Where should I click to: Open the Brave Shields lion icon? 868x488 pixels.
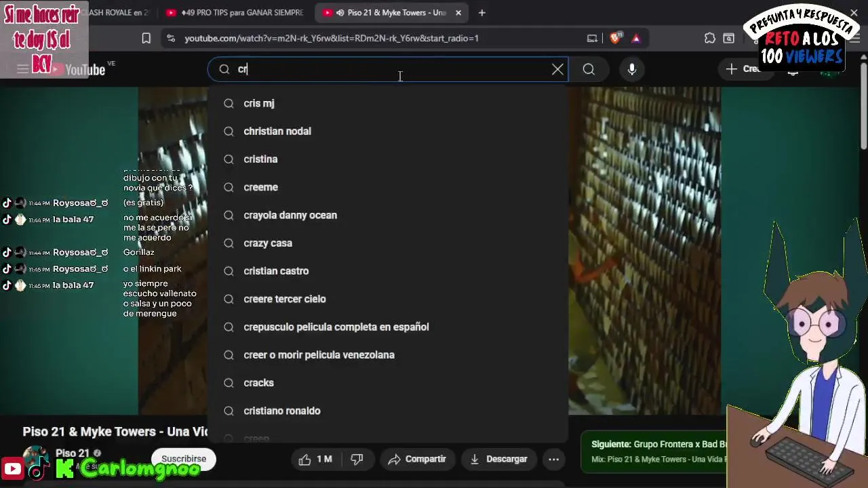click(x=615, y=39)
